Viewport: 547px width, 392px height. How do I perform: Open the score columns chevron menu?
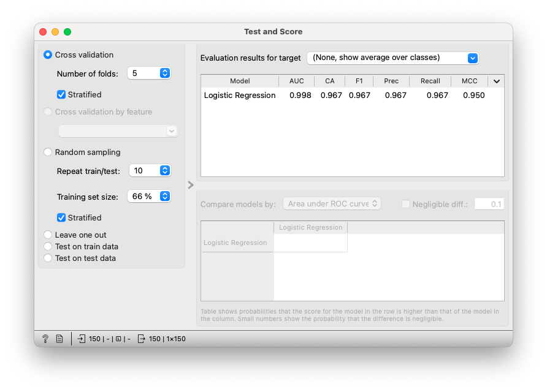click(497, 81)
